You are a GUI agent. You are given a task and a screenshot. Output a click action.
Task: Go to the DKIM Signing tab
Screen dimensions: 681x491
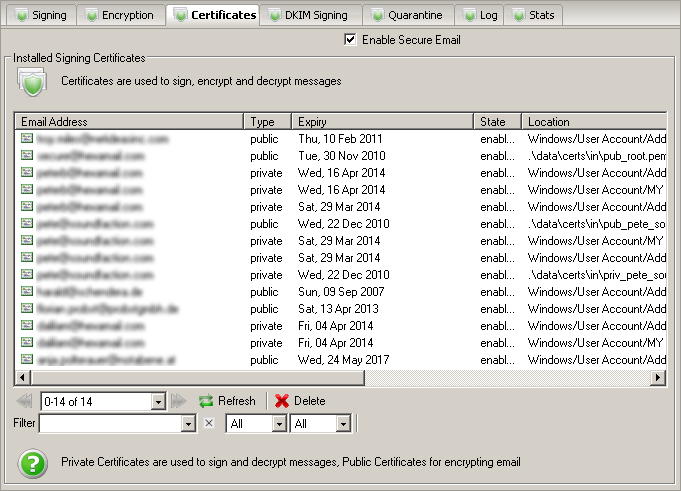[311, 15]
